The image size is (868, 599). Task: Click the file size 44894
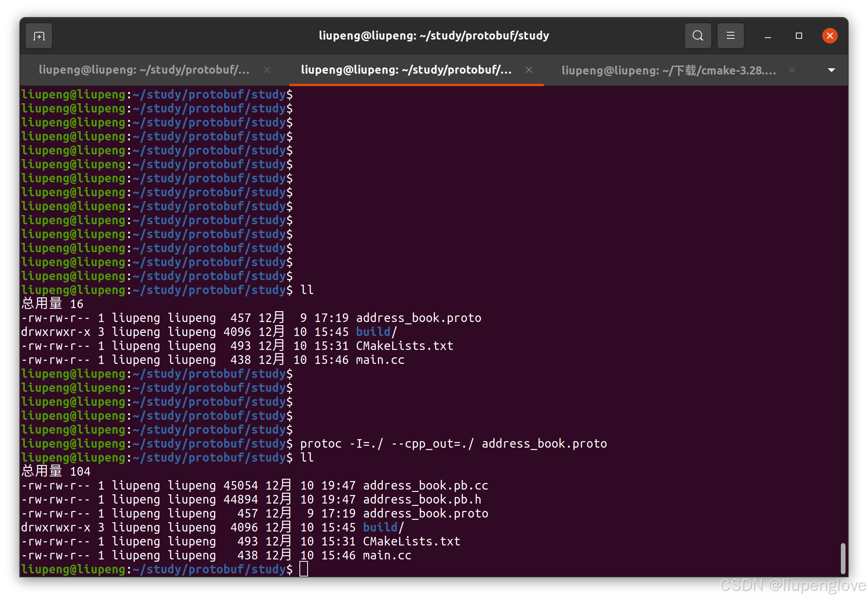[240, 499]
